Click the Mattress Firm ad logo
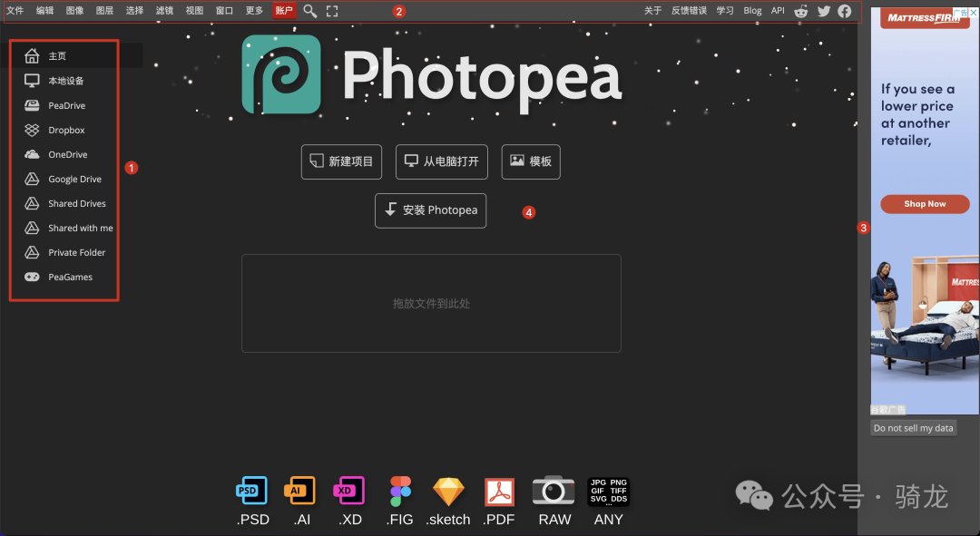The image size is (980, 536). tap(924, 18)
